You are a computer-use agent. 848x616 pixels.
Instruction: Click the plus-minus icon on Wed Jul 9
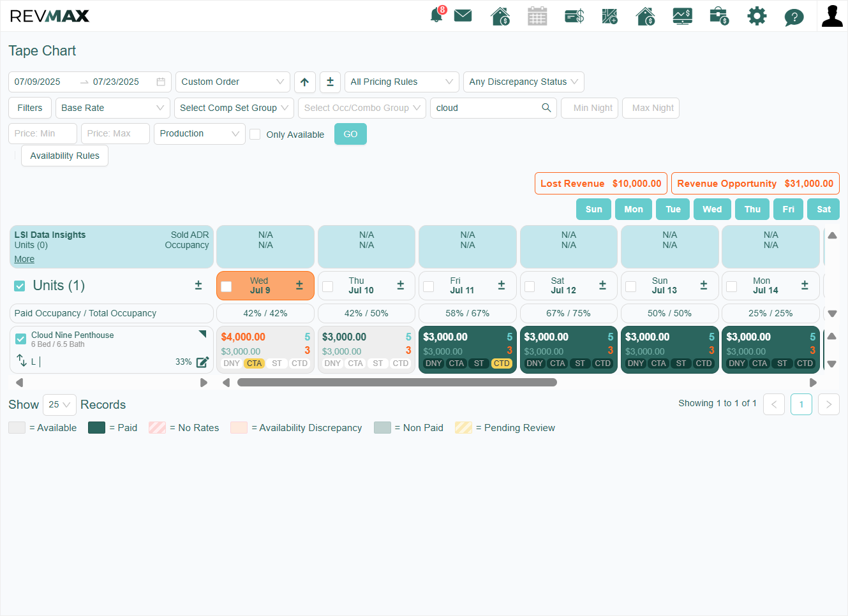coord(299,285)
